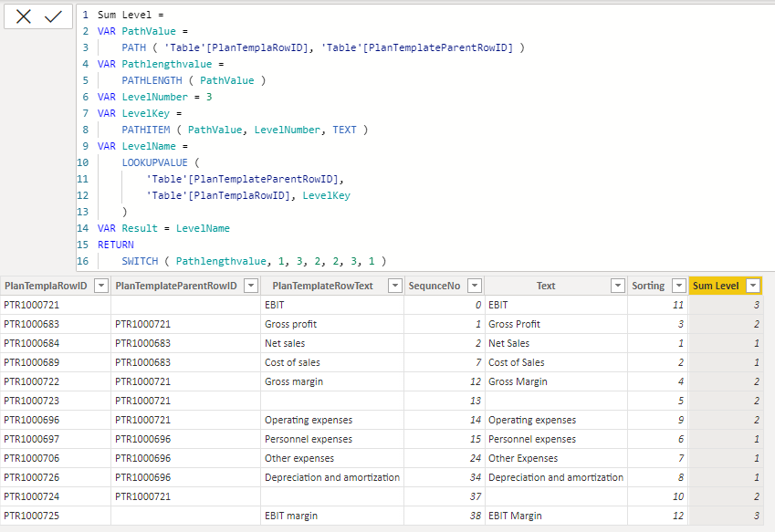Select 'Gross profit' row text cell

point(332,324)
